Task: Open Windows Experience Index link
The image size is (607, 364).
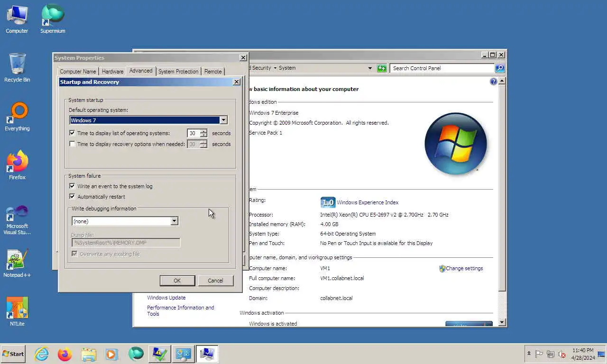Action: (x=368, y=202)
